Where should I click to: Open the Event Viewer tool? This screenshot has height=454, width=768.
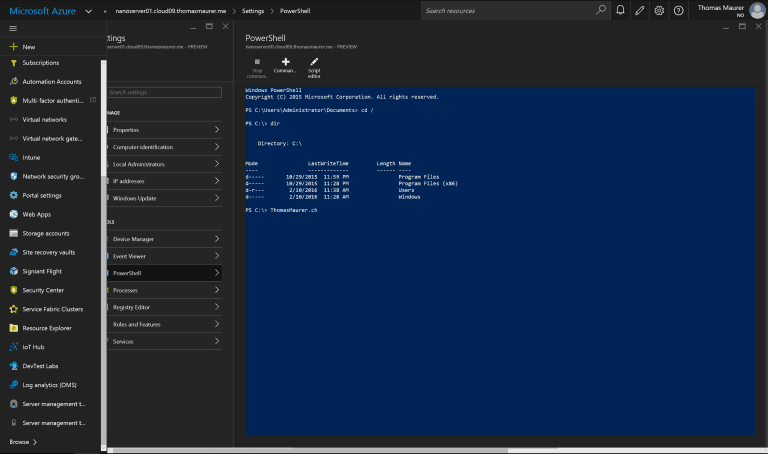pos(164,256)
